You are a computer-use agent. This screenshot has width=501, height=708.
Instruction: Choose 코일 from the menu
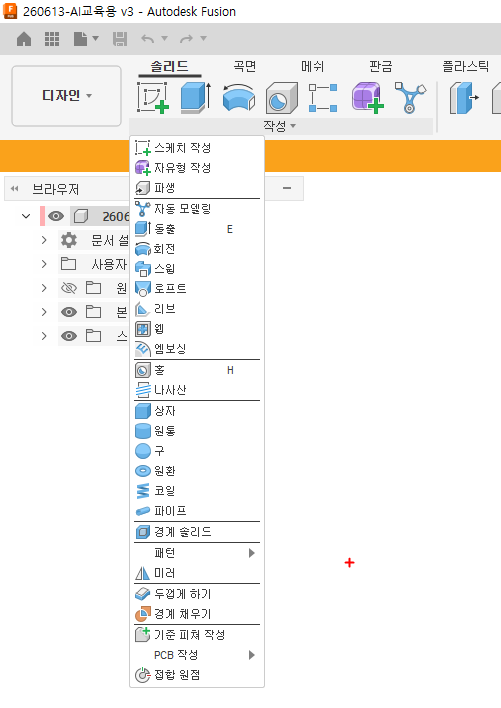tap(197, 491)
